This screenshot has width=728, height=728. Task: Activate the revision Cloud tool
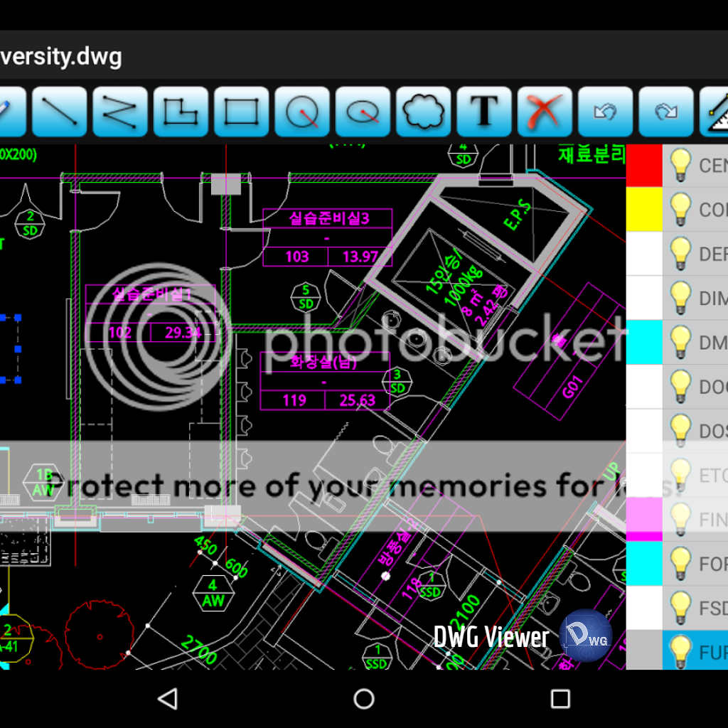pos(424,112)
